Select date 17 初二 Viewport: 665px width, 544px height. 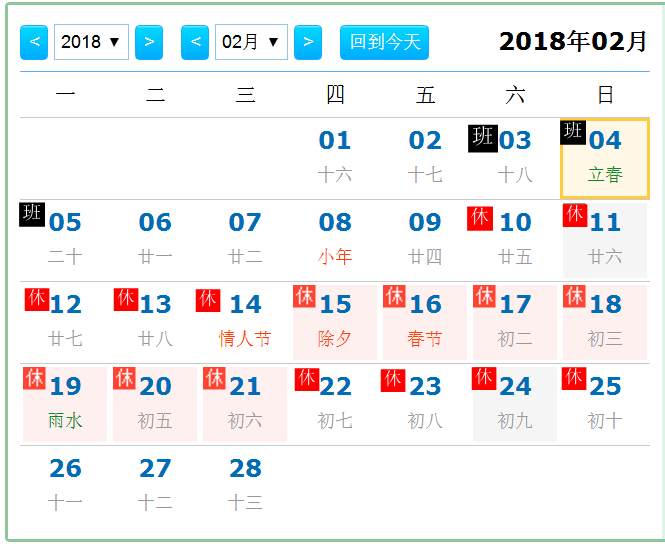[515, 322]
